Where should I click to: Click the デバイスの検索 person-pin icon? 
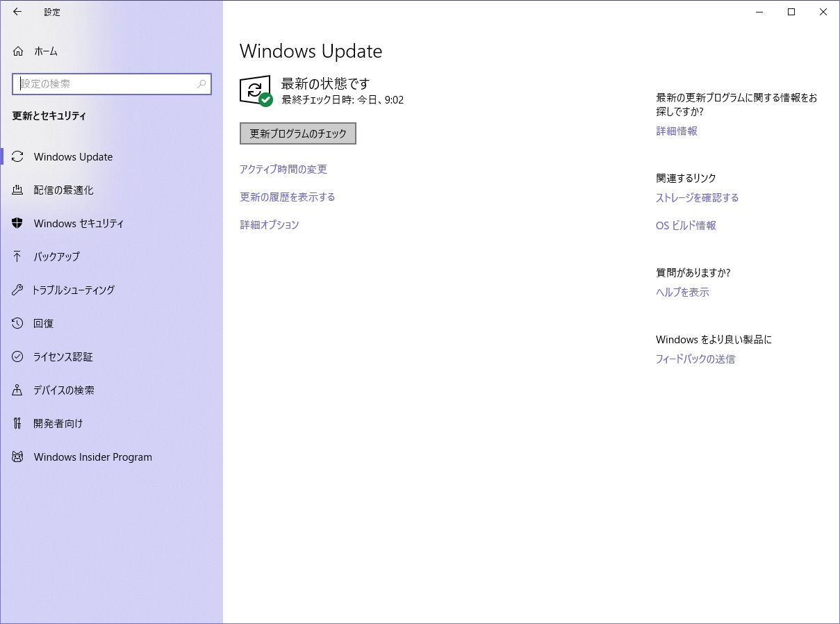coord(18,391)
